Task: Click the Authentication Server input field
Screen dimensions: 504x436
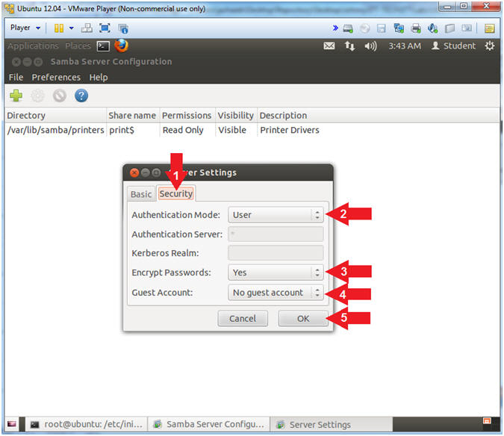Action: click(276, 234)
